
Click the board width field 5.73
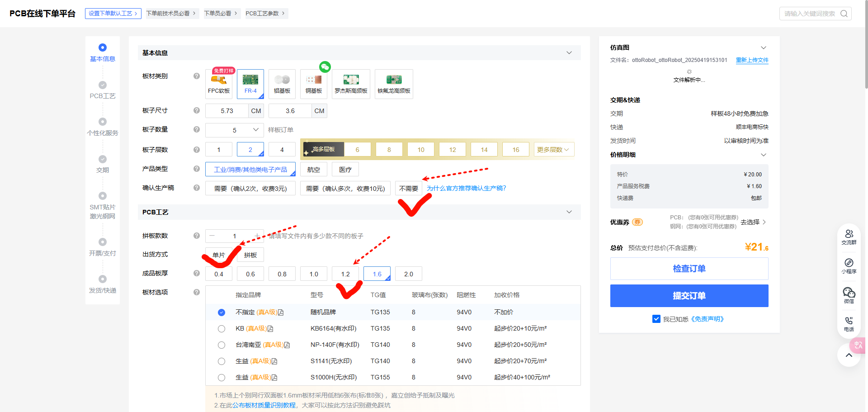227,111
